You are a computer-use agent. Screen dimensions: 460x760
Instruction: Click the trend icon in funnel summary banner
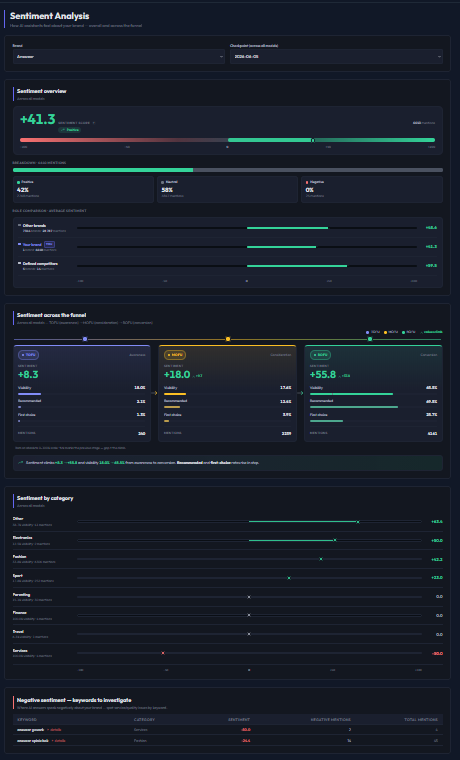click(x=20, y=462)
